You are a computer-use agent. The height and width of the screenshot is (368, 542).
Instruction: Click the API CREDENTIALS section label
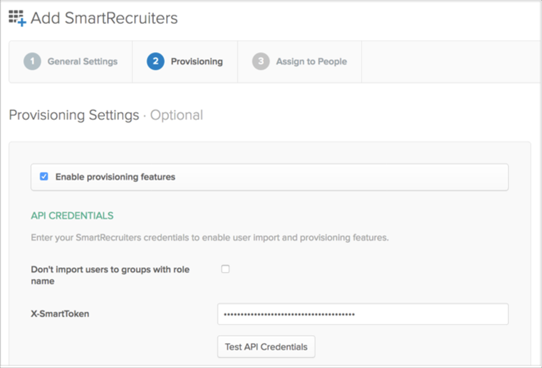point(72,216)
